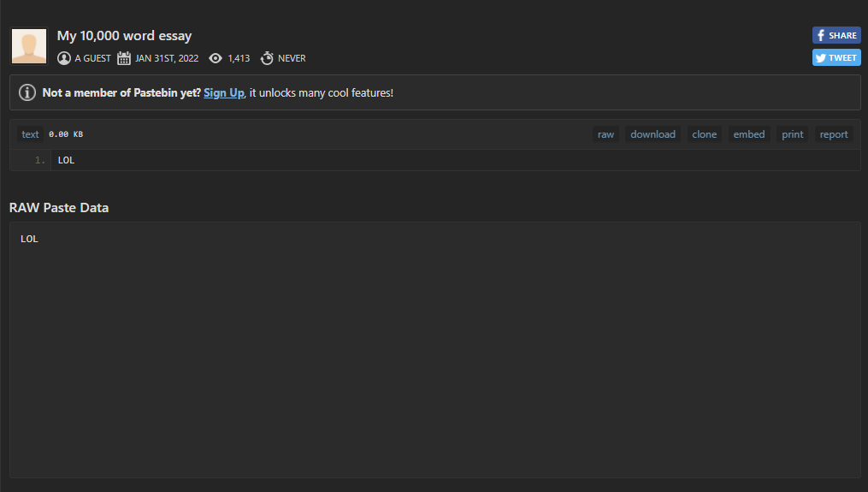Click the guest avatar thumbnail
The image size is (868, 492).
click(x=29, y=46)
